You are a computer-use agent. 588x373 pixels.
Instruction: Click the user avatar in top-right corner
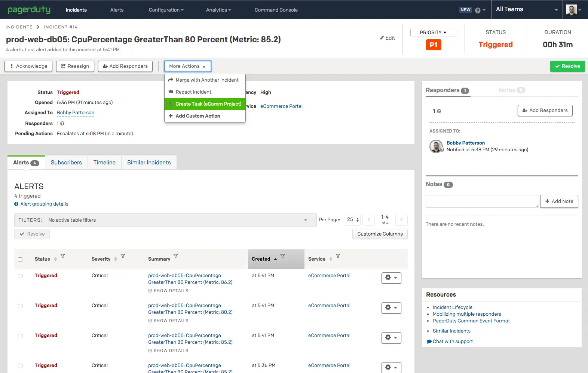tap(571, 10)
